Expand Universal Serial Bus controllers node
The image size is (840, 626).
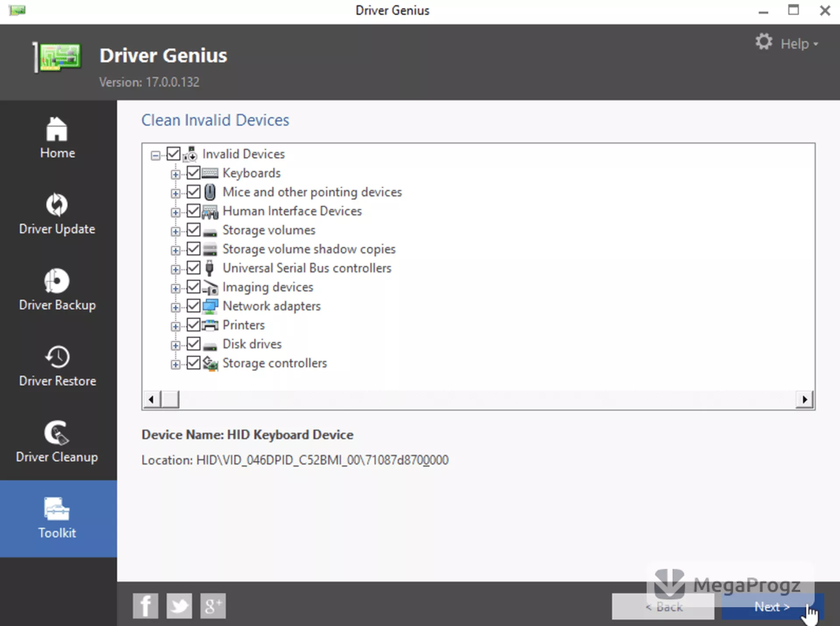pyautogui.click(x=175, y=269)
